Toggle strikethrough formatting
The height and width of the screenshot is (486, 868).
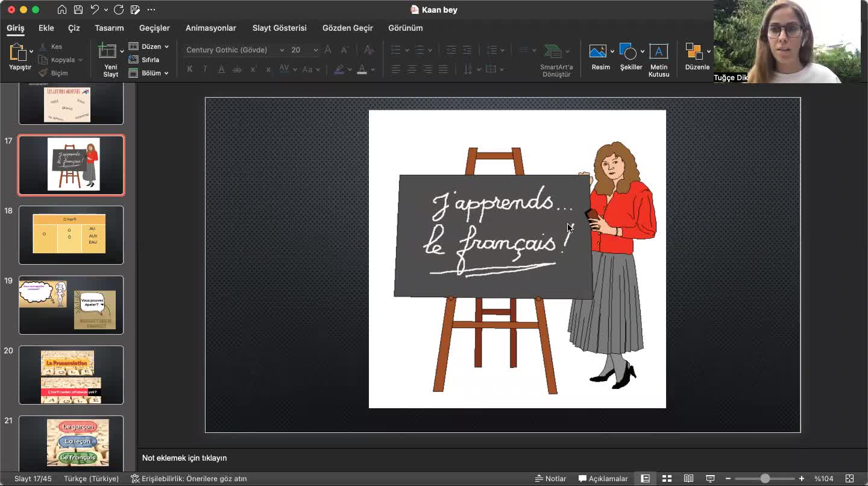coord(237,69)
